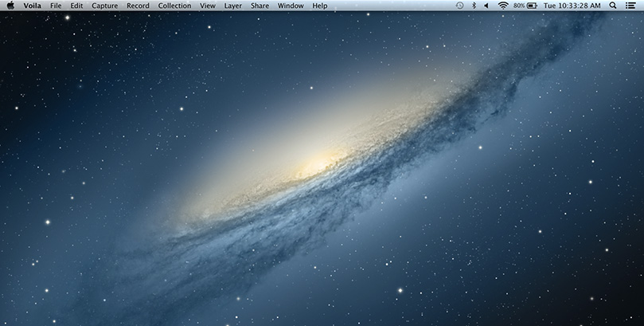This screenshot has width=644, height=326.
Task: Open Spotlight search magnifier icon
Action: tap(613, 6)
